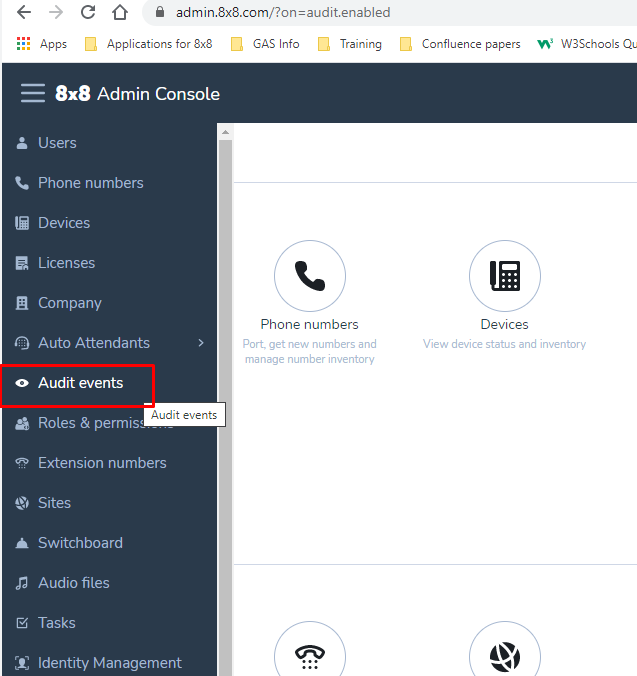Open the hamburger menu in Admin Console
The height and width of the screenshot is (676, 637).
33,93
